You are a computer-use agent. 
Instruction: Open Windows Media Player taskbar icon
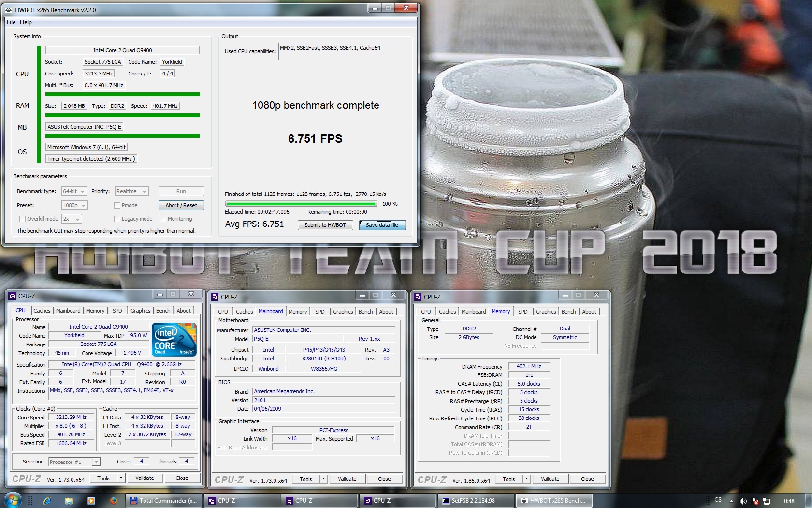[91, 501]
